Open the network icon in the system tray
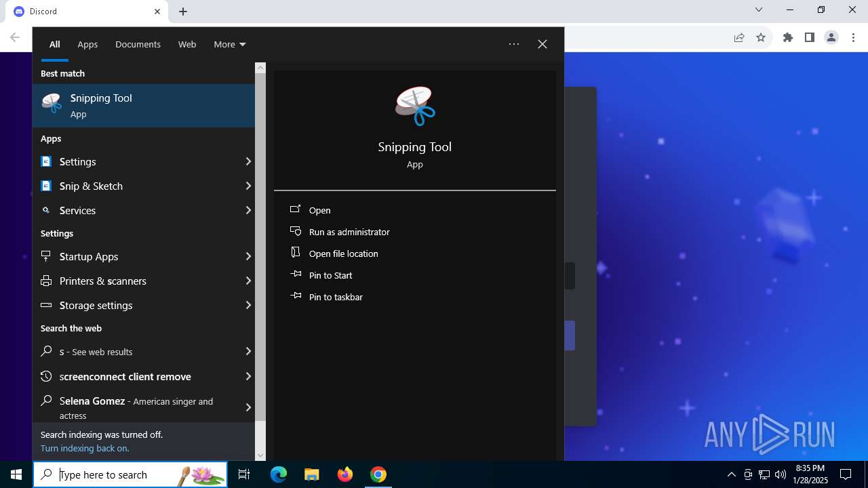868x488 pixels. 764,474
